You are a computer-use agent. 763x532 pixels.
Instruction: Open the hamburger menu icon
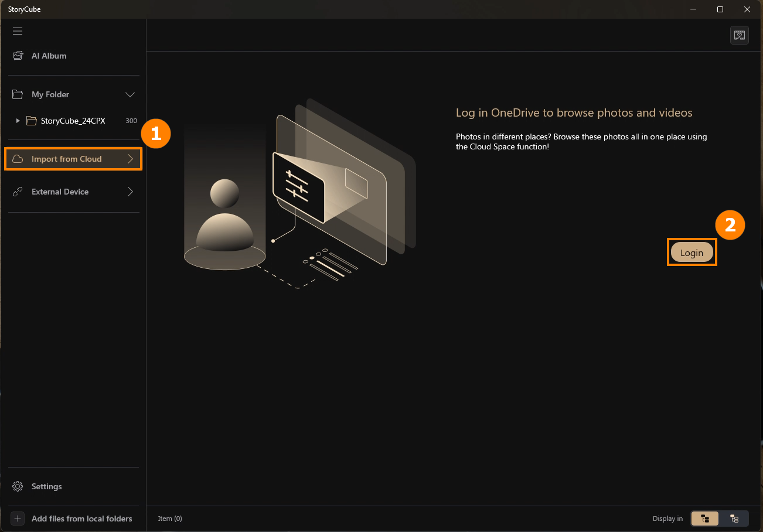[18, 31]
